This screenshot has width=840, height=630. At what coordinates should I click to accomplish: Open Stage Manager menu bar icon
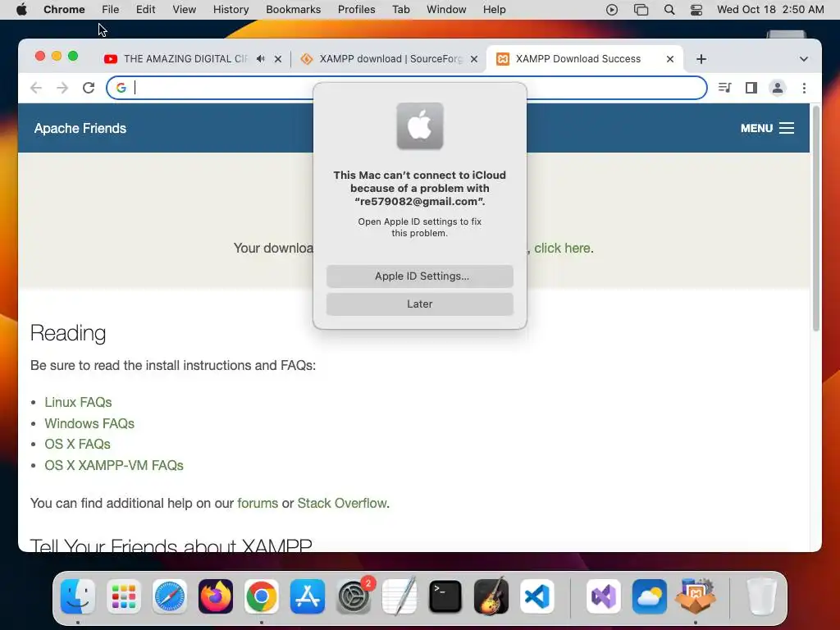(x=641, y=10)
